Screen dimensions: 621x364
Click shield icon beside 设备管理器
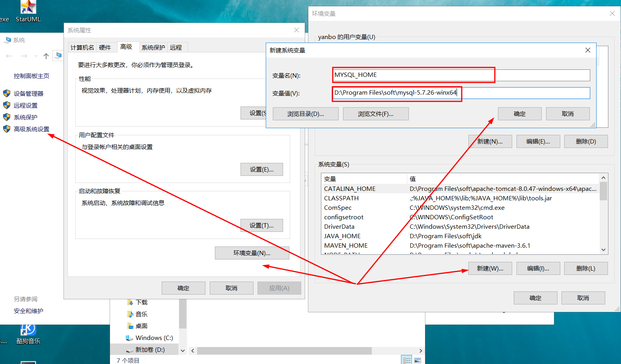pyautogui.click(x=7, y=93)
